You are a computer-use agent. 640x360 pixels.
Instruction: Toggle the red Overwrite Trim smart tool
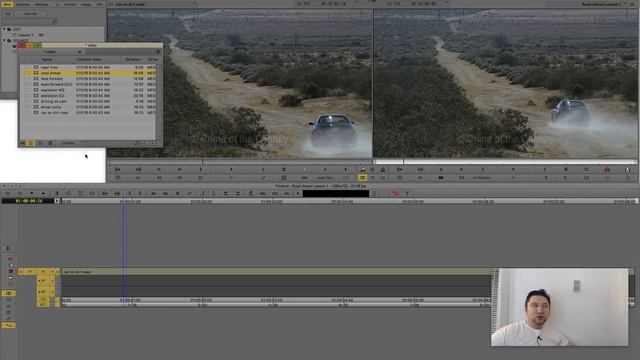pyautogui.click(x=10, y=271)
